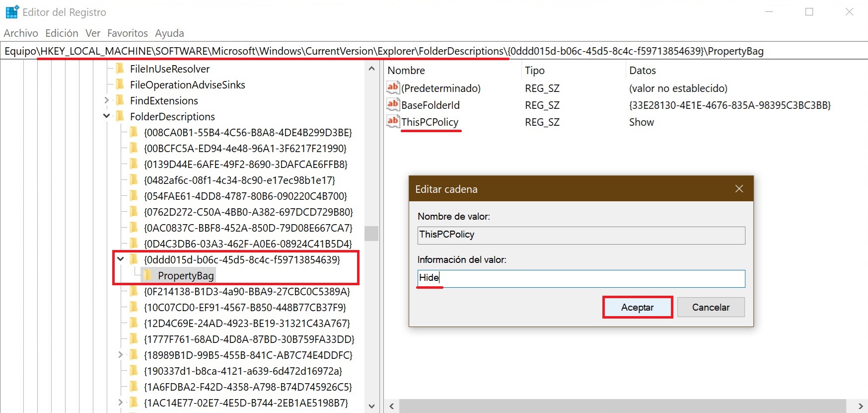Click the BaseFolderId value name
This screenshot has height=413, width=868.
pyautogui.click(x=431, y=105)
